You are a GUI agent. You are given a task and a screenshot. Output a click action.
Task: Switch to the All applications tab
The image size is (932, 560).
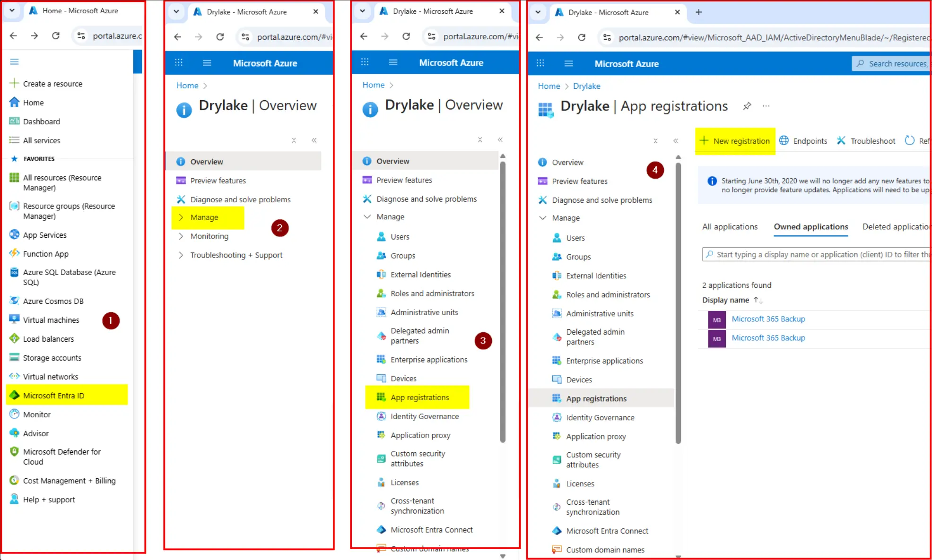(730, 227)
